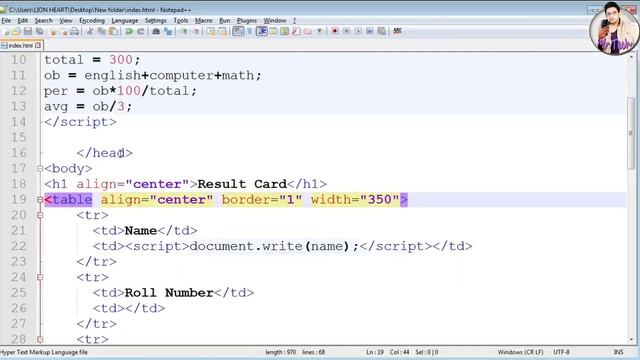The width and height of the screenshot is (640, 360).
Task: Click the Close document toolbar icon
Action: click(x=52, y=31)
